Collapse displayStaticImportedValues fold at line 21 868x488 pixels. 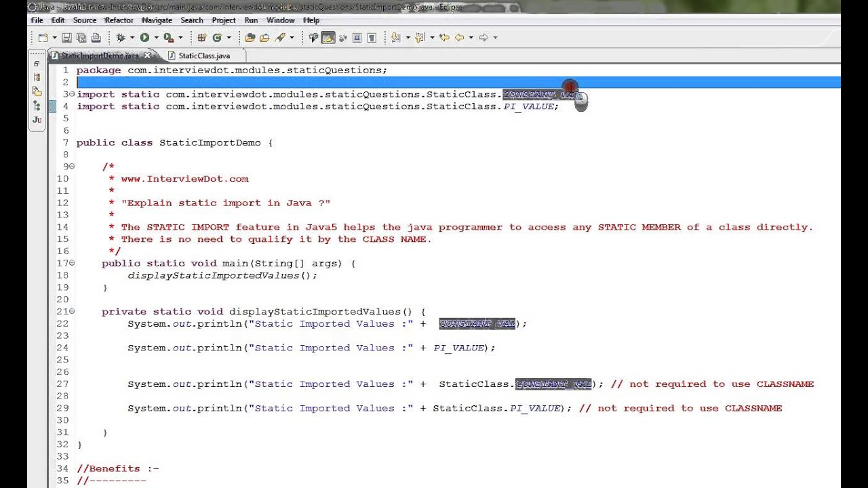73,312
